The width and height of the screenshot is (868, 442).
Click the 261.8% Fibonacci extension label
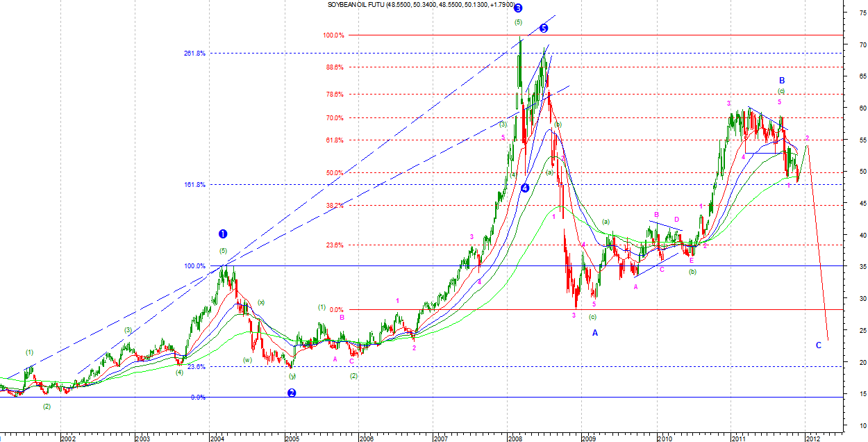(194, 54)
